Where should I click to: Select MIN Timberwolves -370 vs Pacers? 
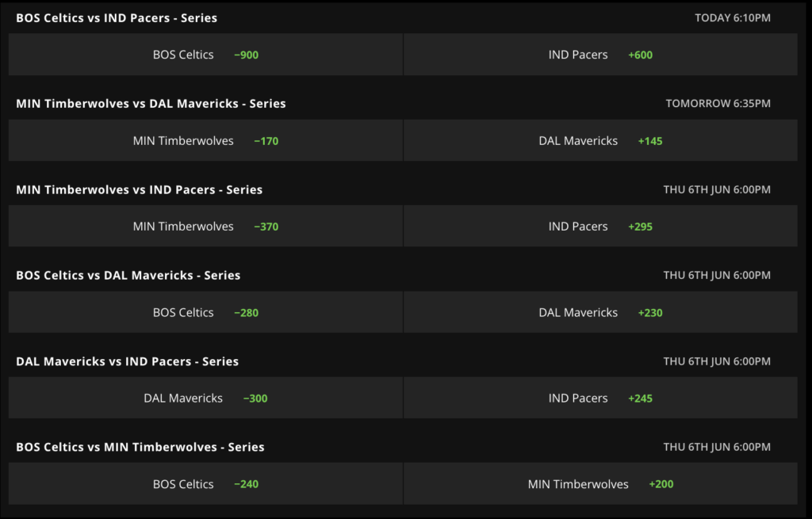pyautogui.click(x=205, y=226)
